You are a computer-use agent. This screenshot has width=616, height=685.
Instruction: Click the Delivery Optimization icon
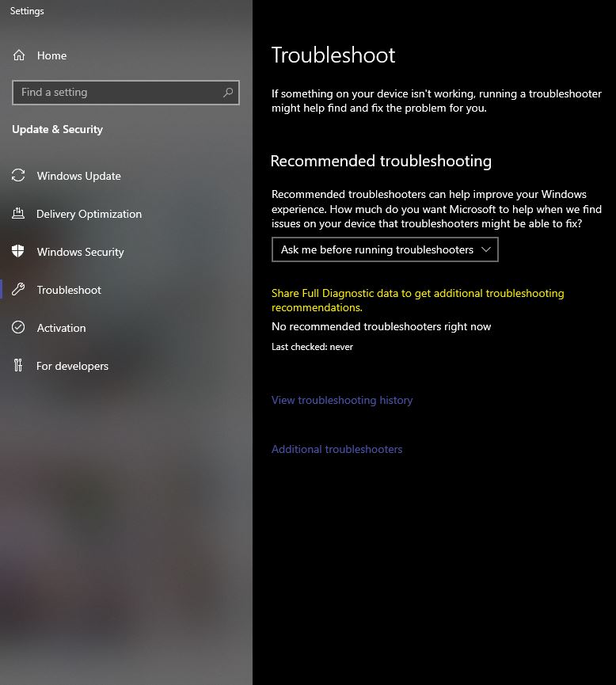[18, 214]
